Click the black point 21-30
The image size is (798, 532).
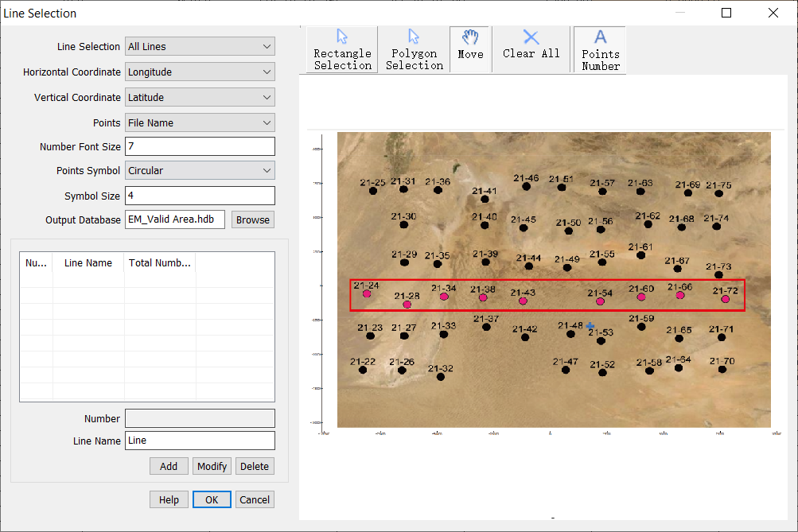pyautogui.click(x=404, y=224)
